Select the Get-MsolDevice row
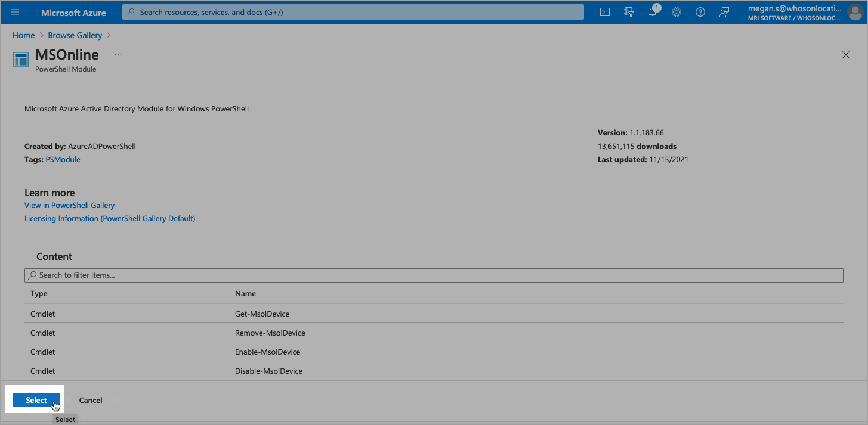The width and height of the screenshot is (868, 425). pos(434,314)
